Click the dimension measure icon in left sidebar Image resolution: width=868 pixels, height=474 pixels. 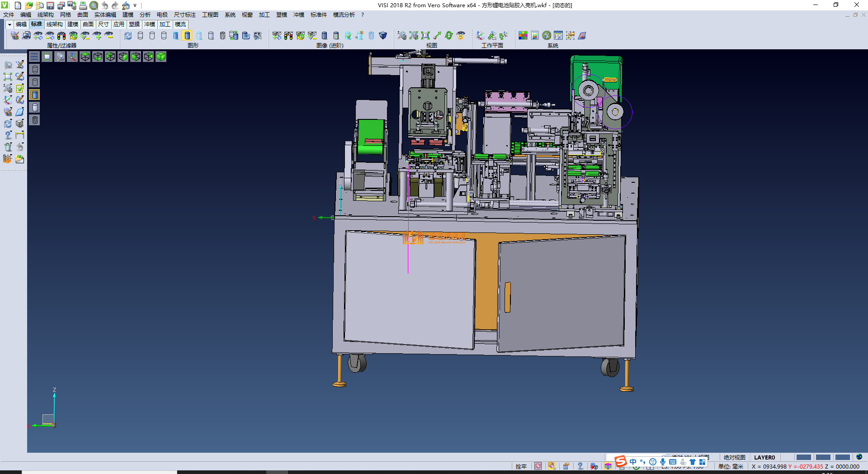coord(20,135)
